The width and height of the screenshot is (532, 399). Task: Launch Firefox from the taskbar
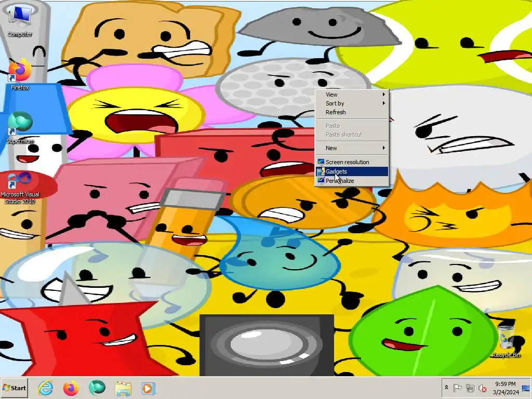(71, 388)
